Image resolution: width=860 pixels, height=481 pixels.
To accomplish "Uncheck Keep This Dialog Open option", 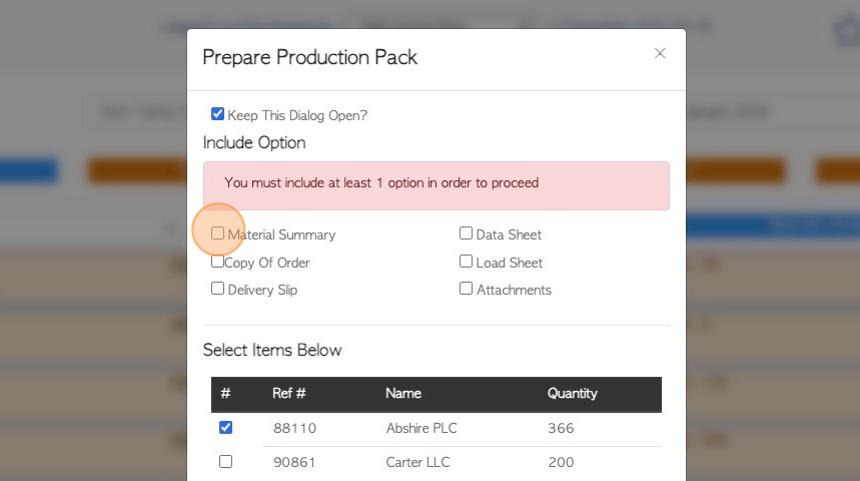I will (217, 114).
